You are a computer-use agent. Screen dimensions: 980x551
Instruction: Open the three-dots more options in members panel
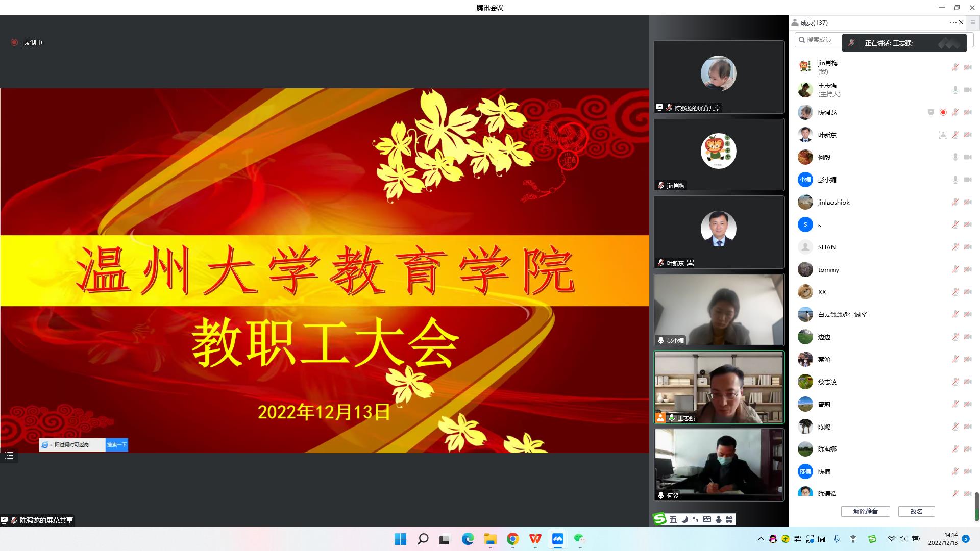tap(953, 22)
